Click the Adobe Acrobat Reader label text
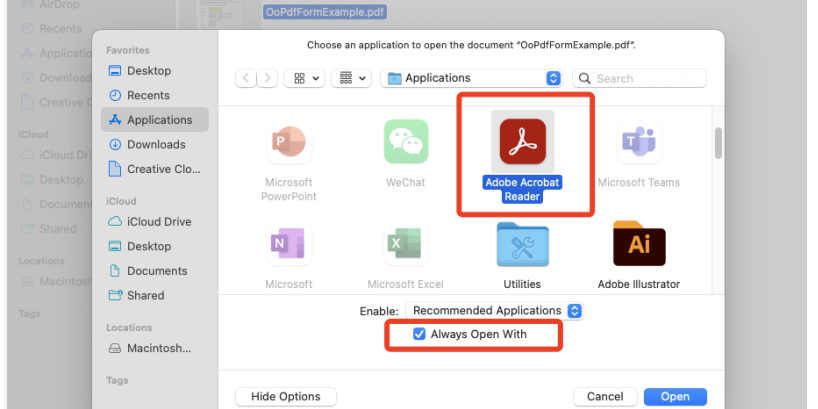This screenshot has width=818, height=409. [522, 190]
